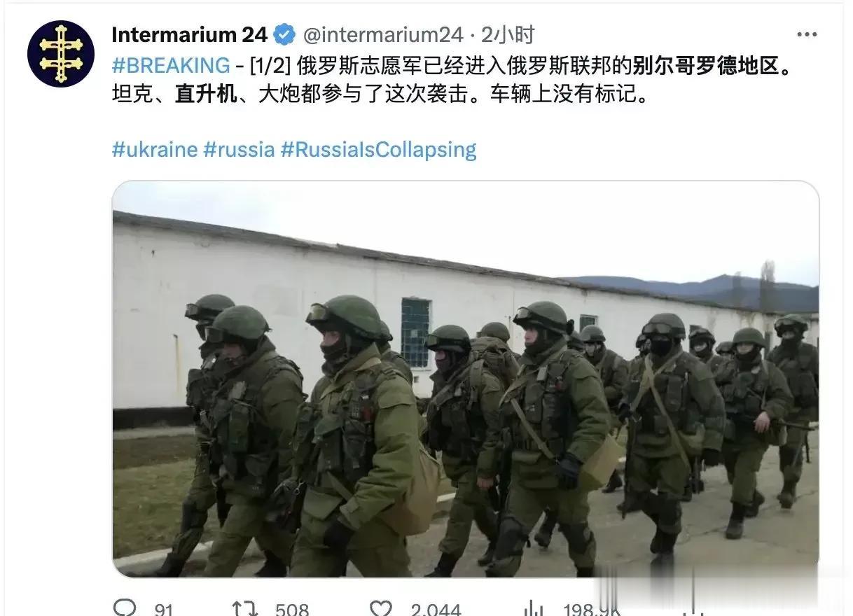Open the #RussiaIsCollapsing hashtag
853x616 pixels.
pyautogui.click(x=378, y=150)
